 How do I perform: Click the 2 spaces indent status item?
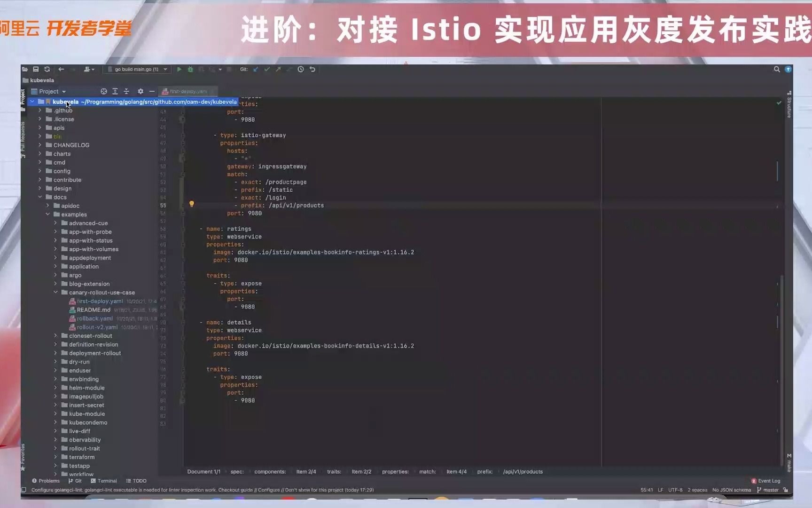tap(697, 490)
